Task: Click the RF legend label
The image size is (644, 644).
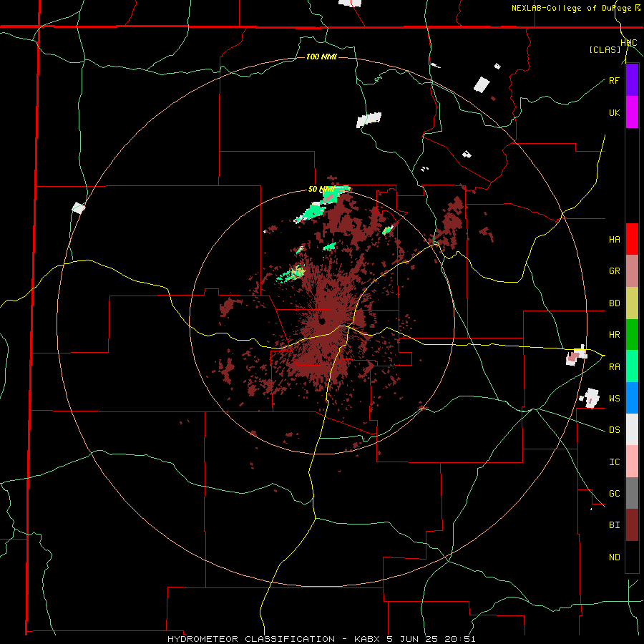Action: tap(614, 80)
